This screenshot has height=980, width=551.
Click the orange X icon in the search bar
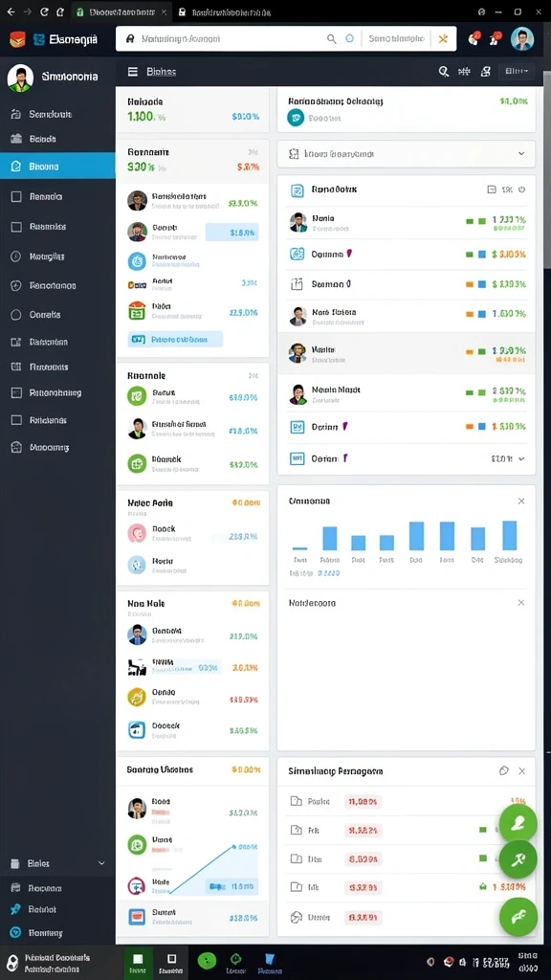click(x=443, y=38)
